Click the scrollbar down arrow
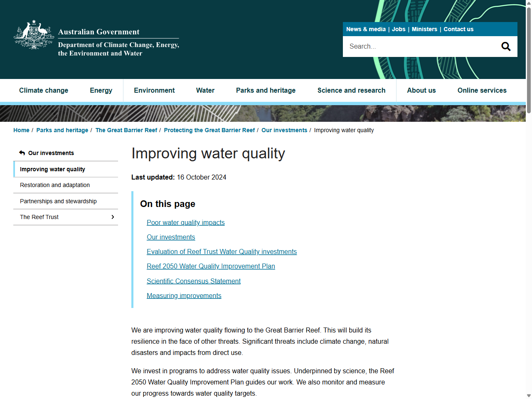 pyautogui.click(x=529, y=395)
